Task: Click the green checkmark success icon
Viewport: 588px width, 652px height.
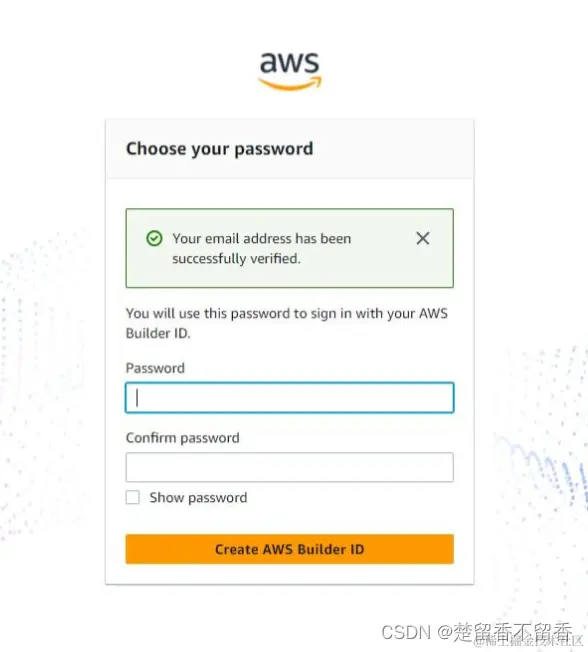Action: coord(154,238)
